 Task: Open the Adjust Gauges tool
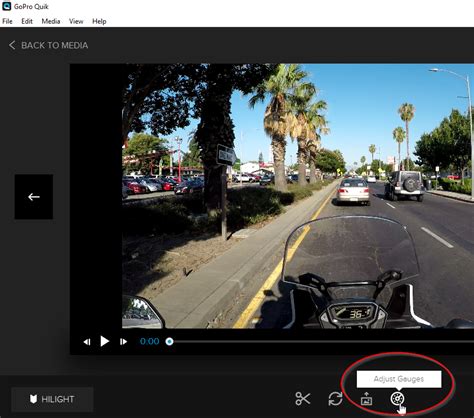(397, 398)
